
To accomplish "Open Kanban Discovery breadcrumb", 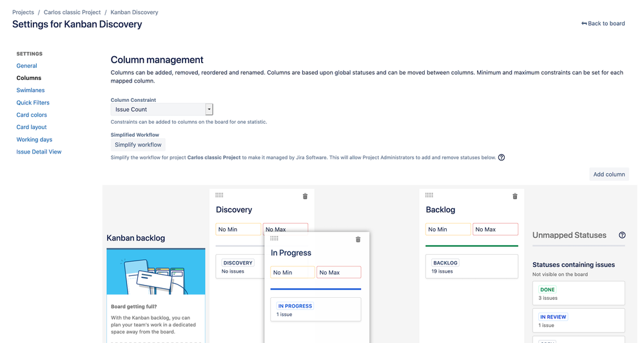I will [134, 12].
